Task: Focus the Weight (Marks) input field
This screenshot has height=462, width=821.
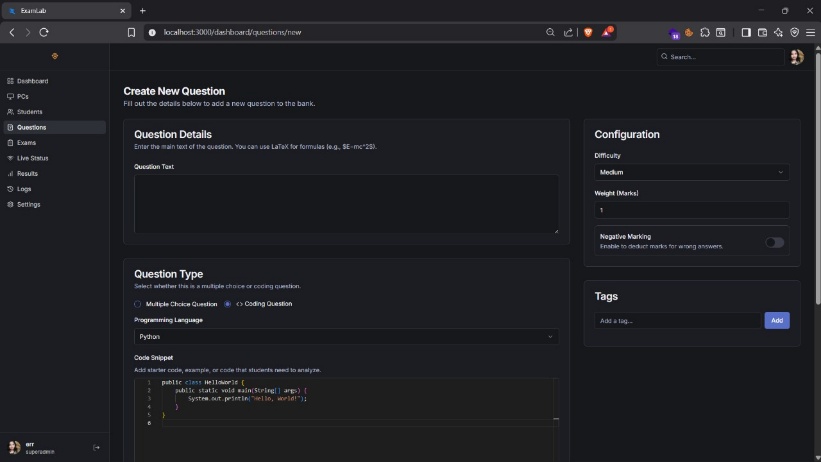Action: pos(691,210)
